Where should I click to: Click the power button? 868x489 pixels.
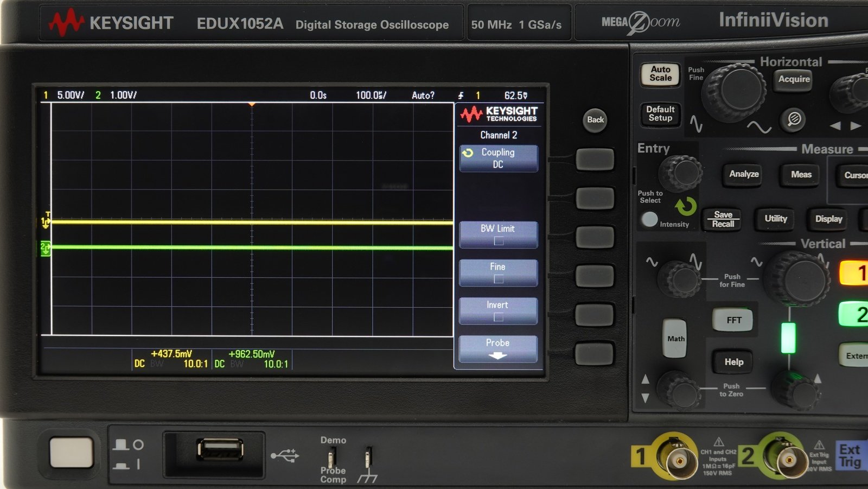[x=71, y=453]
